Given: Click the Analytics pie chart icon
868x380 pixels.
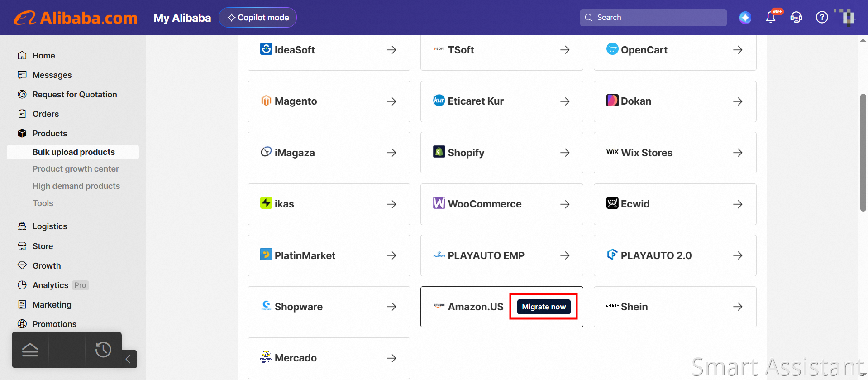Looking at the screenshot, I should click(22, 285).
